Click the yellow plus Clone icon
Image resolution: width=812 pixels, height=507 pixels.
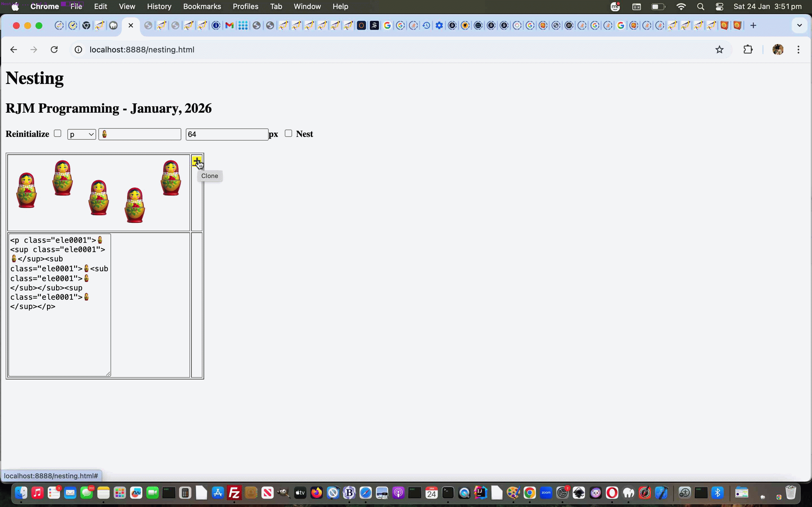196,161
